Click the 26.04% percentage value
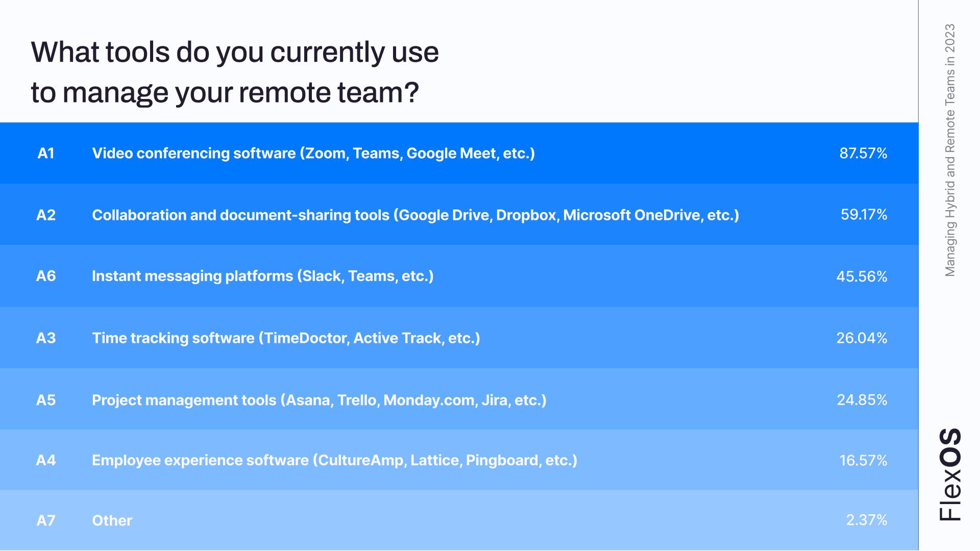This screenshot has height=551, width=980. tap(862, 338)
